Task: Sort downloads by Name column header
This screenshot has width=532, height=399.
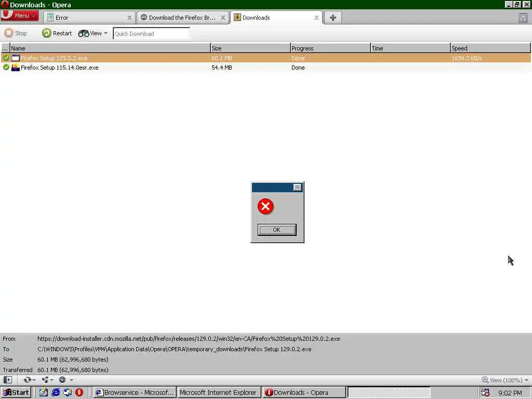Action: click(110, 48)
